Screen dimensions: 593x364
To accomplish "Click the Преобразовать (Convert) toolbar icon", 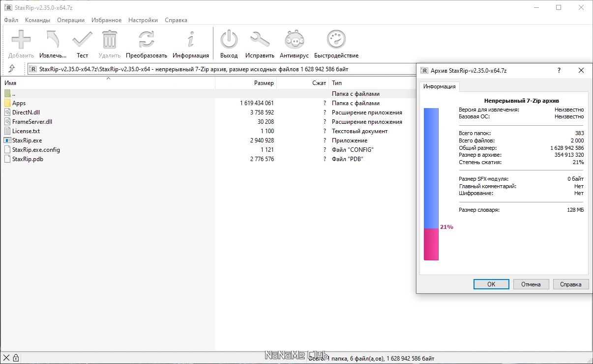I will (147, 39).
